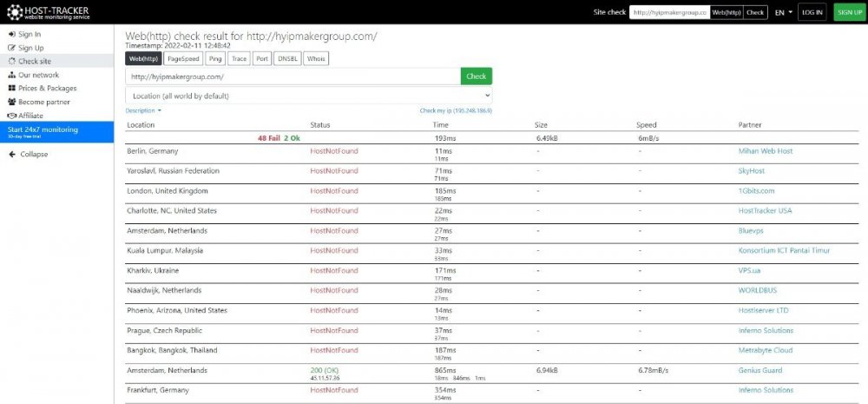Click the LOG IN button
868x404 pixels.
[812, 12]
